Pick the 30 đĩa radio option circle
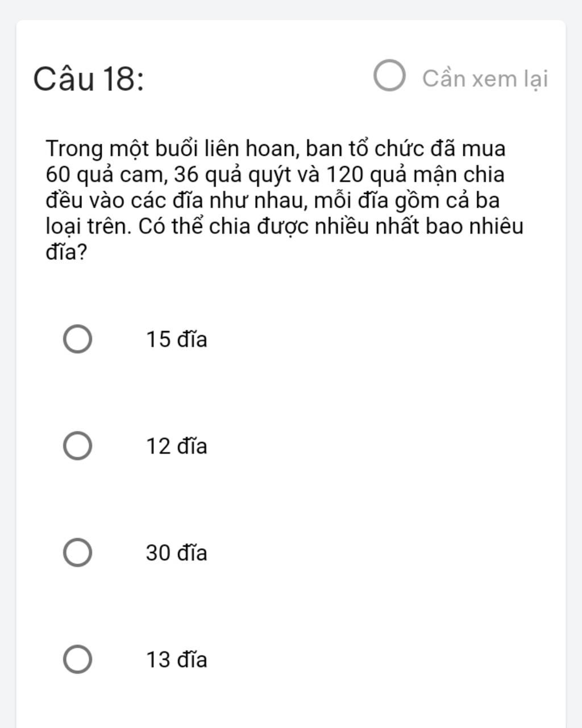 [77, 553]
